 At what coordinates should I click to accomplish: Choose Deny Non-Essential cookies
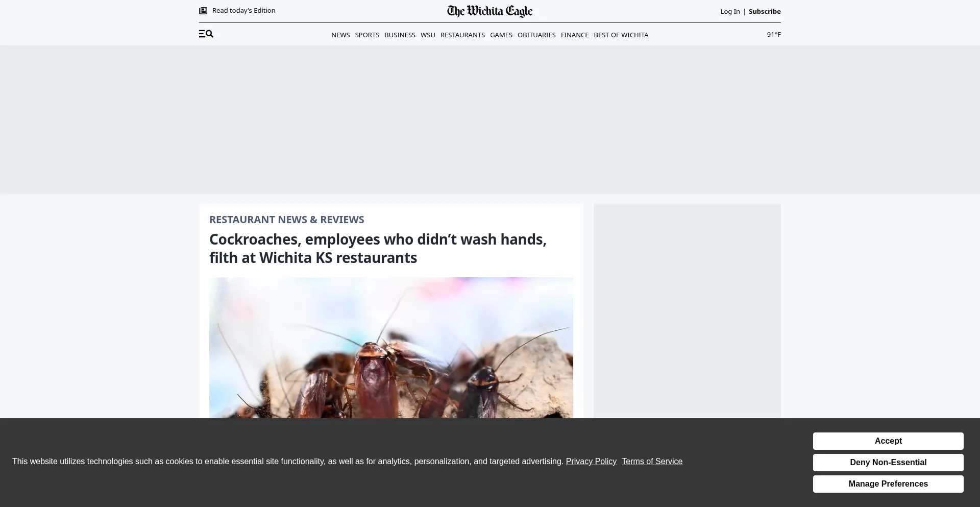[x=888, y=463]
